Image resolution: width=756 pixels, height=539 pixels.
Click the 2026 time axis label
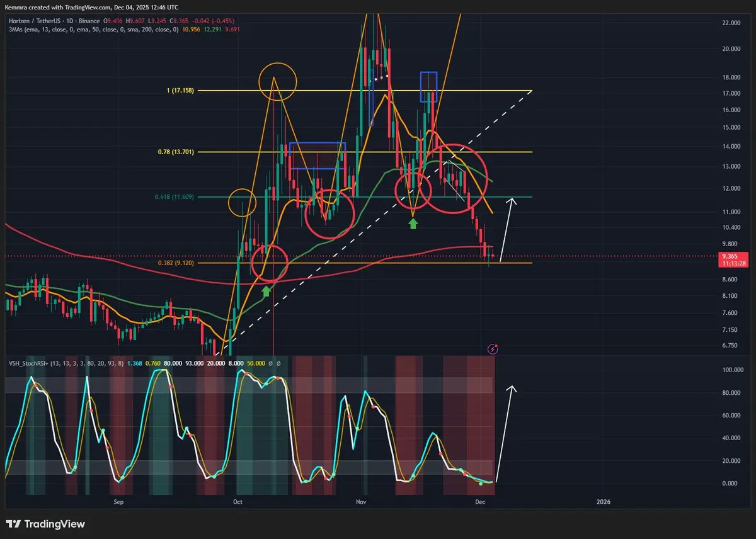[x=604, y=502]
